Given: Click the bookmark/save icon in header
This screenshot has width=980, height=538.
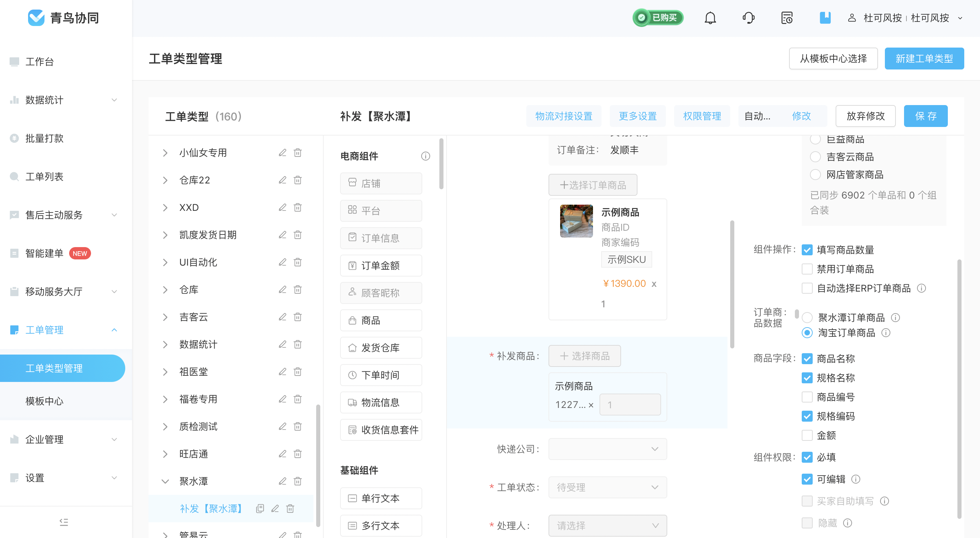Looking at the screenshot, I should pos(826,18).
